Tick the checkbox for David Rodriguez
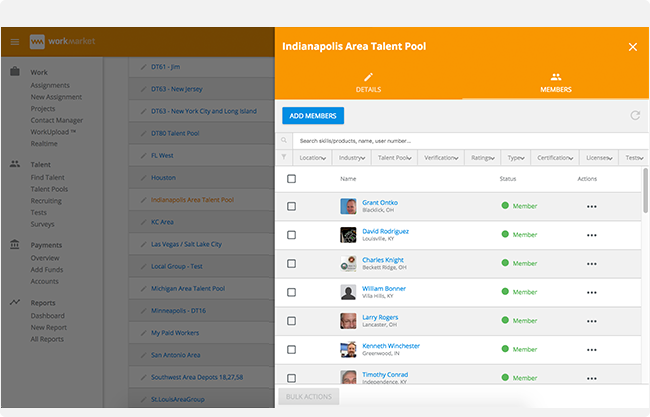Screen dimensions: 650x417 pos(291,235)
